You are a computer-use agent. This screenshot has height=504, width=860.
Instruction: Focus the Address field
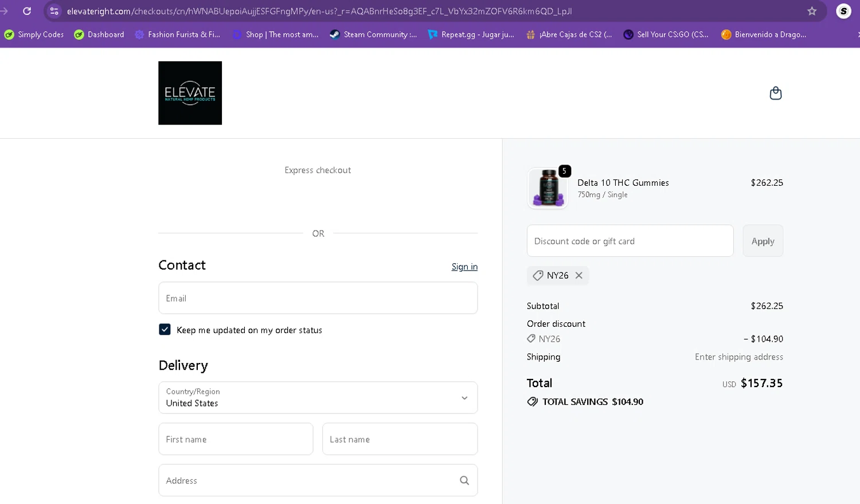[318, 480]
